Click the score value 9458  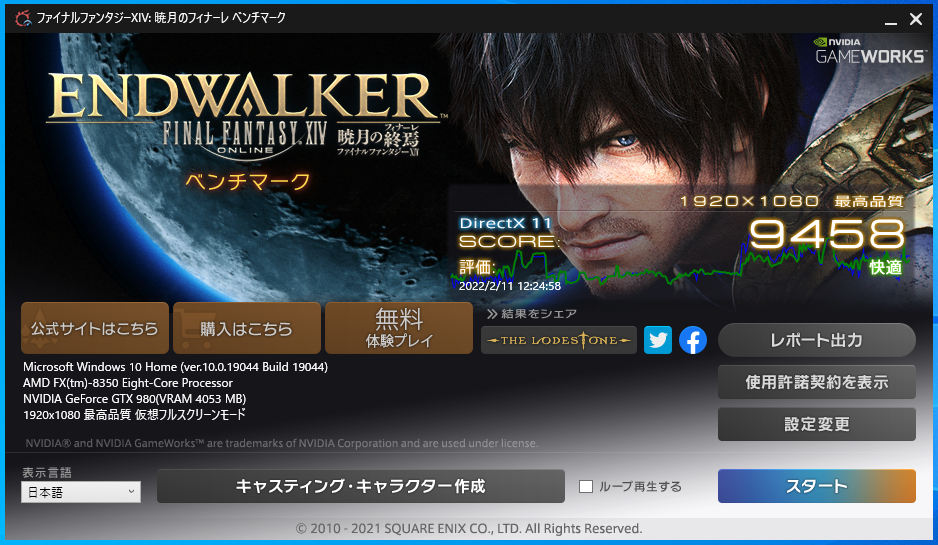pos(827,234)
